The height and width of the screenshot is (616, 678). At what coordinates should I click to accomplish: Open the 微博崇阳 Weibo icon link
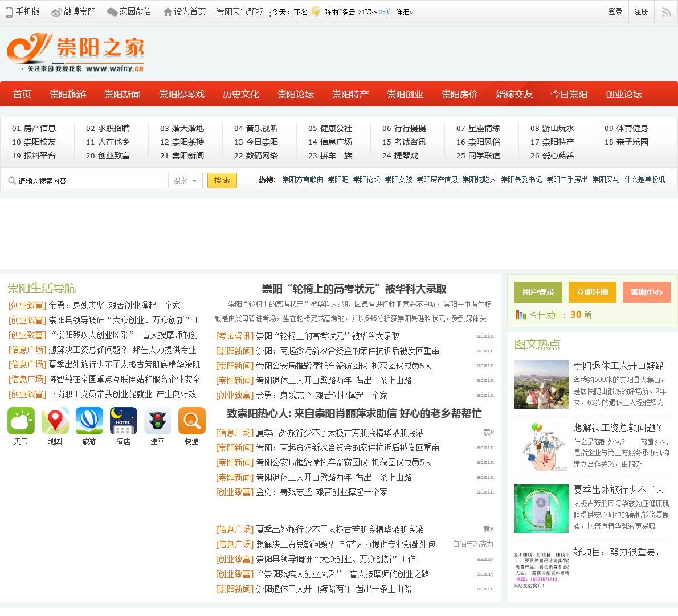56,12
